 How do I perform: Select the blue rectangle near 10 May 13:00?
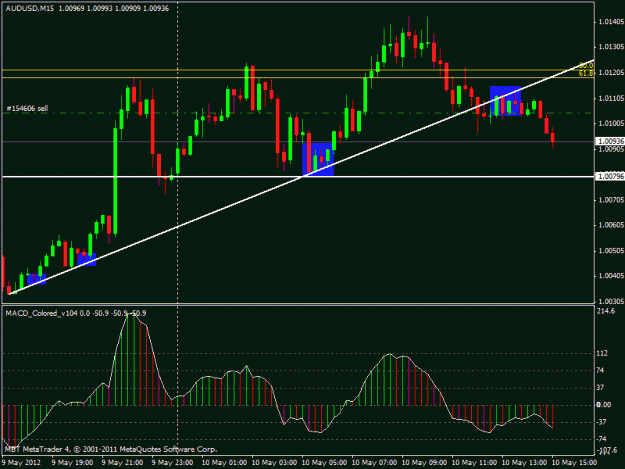coord(505,101)
